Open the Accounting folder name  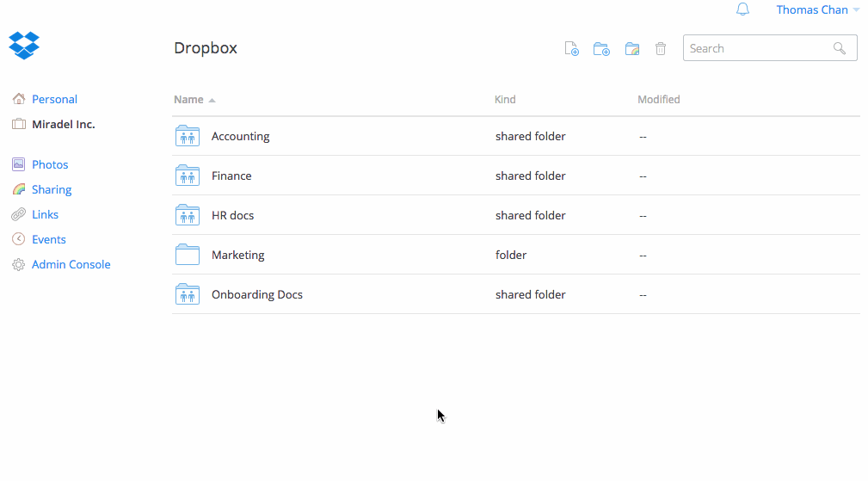coord(240,136)
